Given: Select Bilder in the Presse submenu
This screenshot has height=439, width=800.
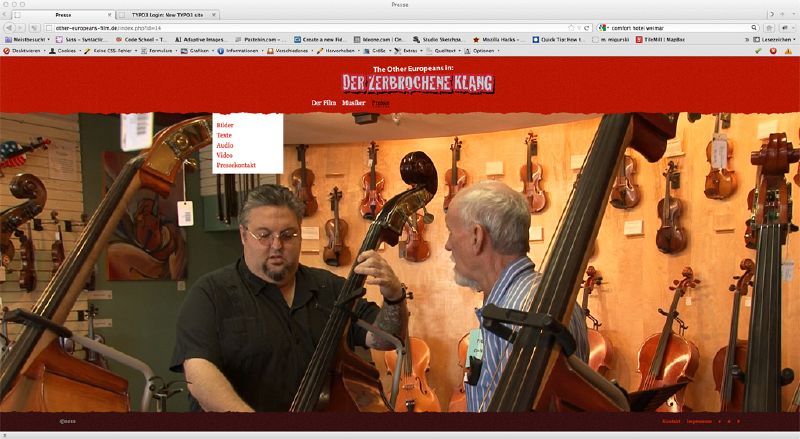Looking at the screenshot, I should click(225, 125).
